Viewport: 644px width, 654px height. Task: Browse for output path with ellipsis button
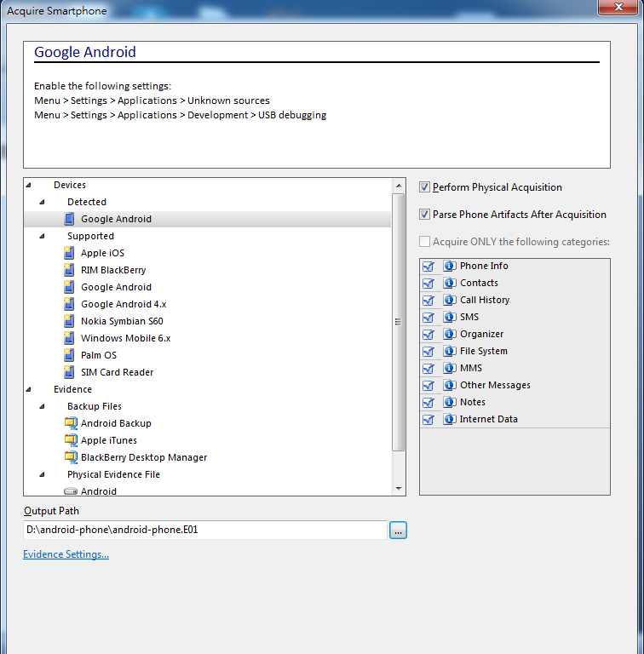tap(398, 531)
